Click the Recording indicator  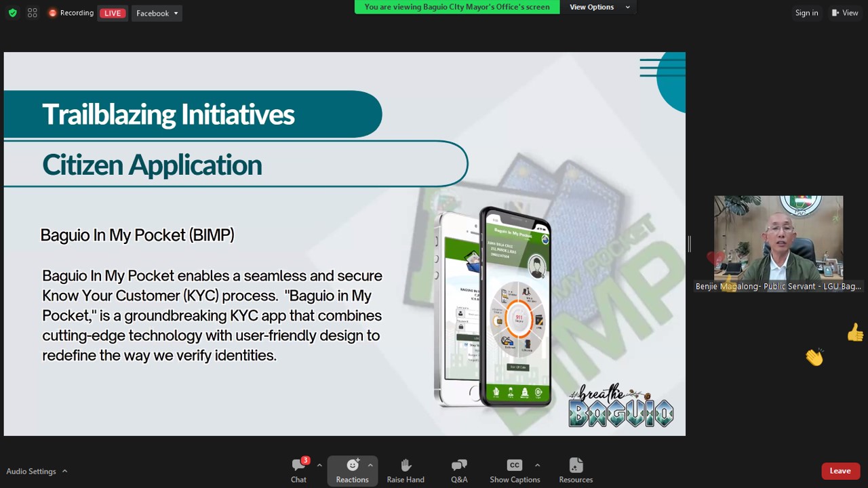tap(71, 13)
